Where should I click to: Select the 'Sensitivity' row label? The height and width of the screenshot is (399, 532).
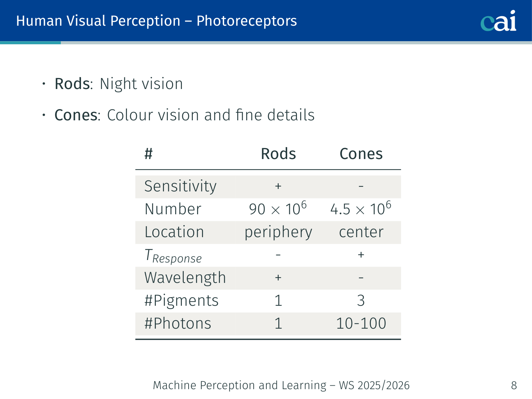[180, 186]
